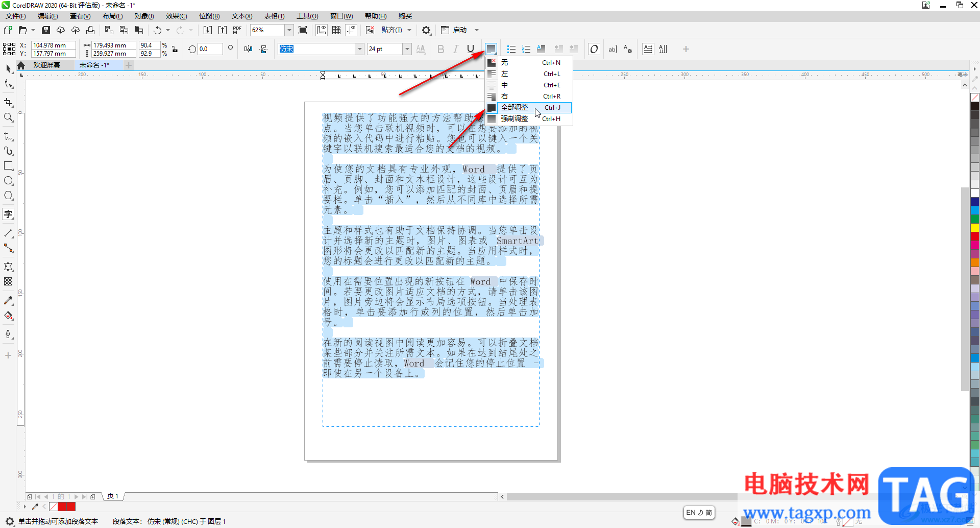Open the font size dropdown arrow
Screen dimensions: 980x528
click(407, 49)
